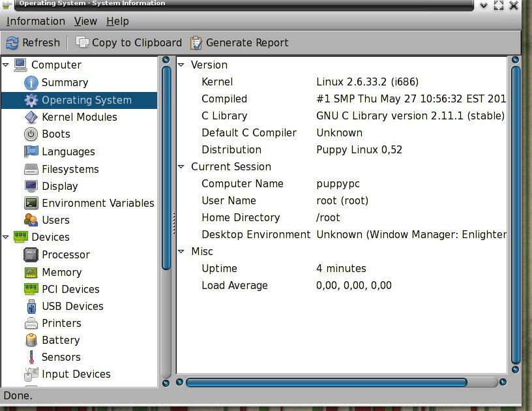This screenshot has width=532, height=411.
Task: Click the USB Devices stick icon
Action: (x=31, y=306)
